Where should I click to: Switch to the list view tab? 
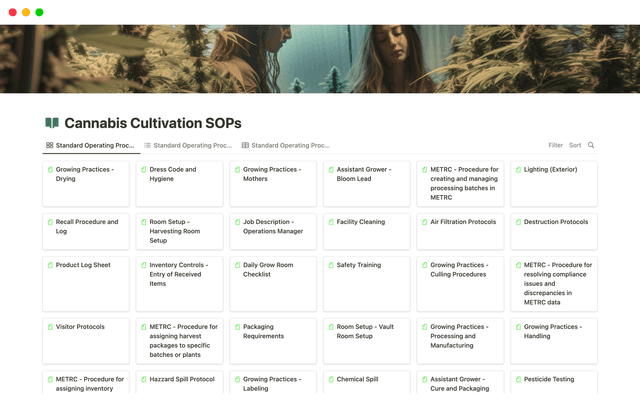tap(187, 145)
